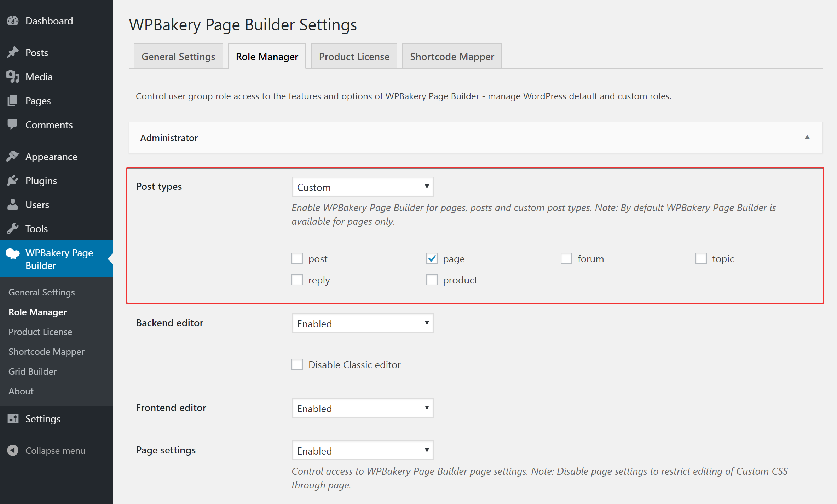Click the Backend editor label

point(170,323)
